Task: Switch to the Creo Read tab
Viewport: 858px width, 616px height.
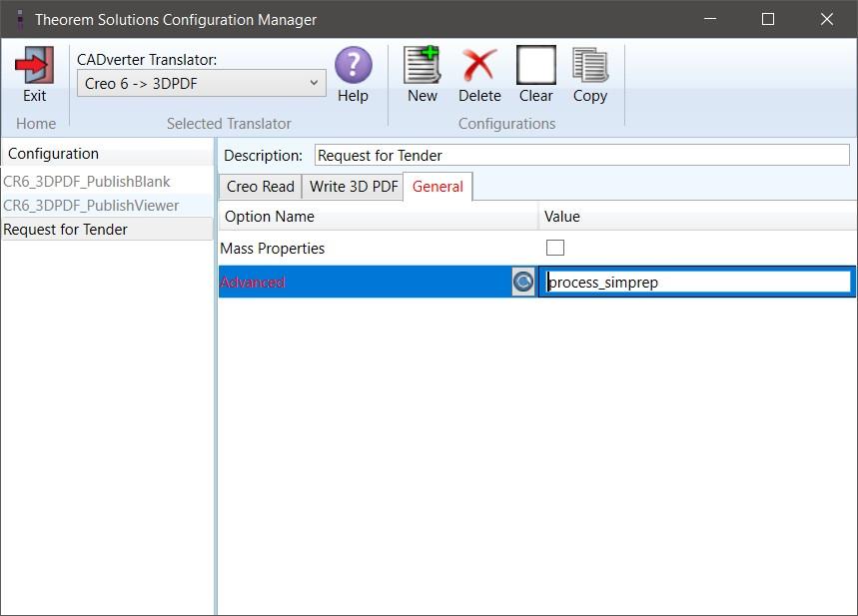Action: pyautogui.click(x=261, y=187)
